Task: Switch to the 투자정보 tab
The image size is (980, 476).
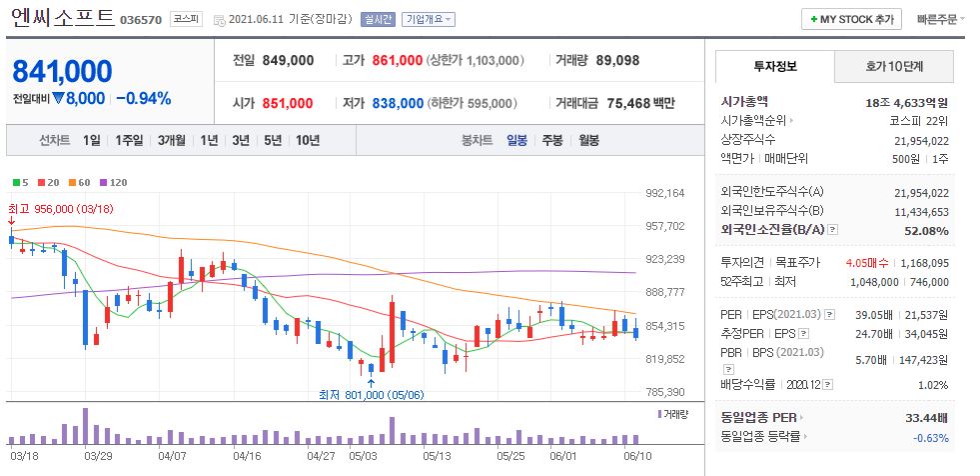Action: (x=775, y=66)
